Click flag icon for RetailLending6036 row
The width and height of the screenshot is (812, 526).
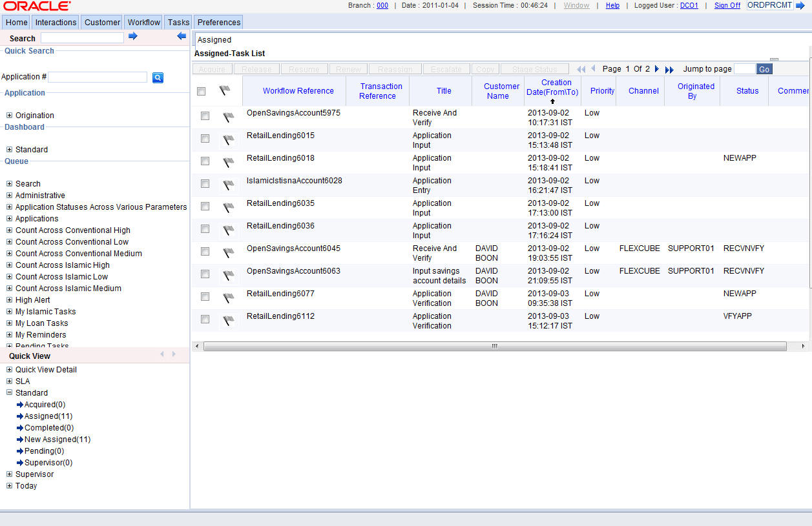[x=229, y=230]
